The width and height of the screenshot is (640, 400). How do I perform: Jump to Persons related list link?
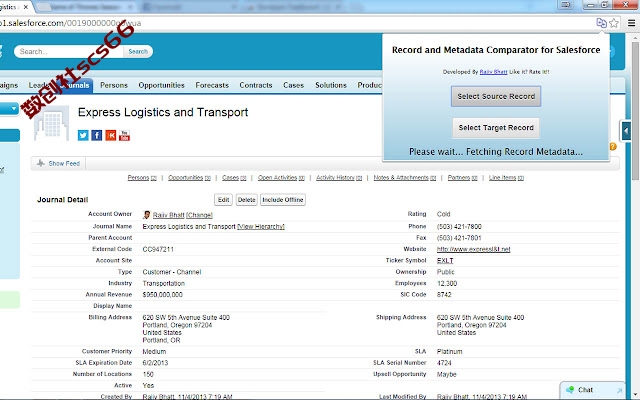point(142,178)
